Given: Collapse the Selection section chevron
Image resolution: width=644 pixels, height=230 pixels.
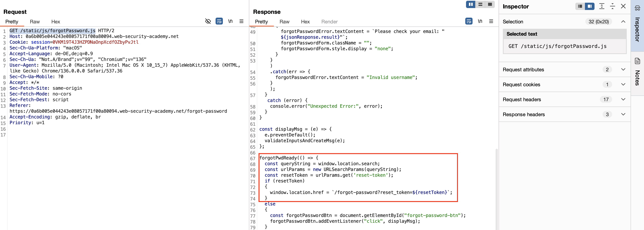Looking at the screenshot, I should click(623, 22).
